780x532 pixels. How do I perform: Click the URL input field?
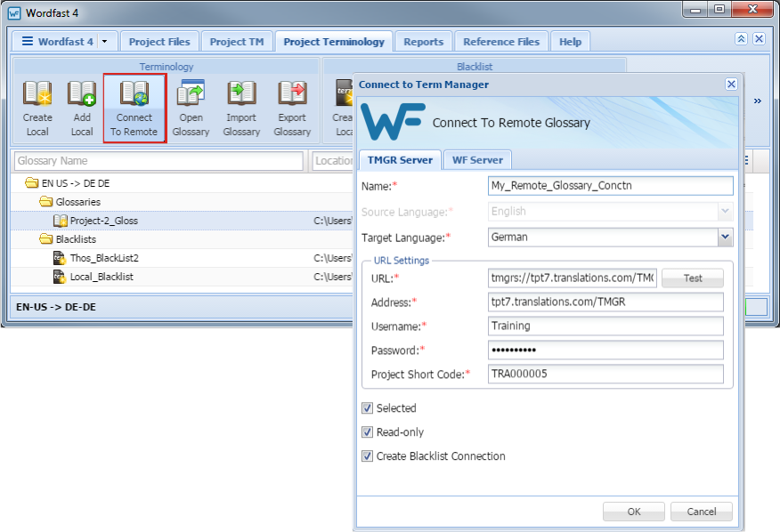(572, 278)
